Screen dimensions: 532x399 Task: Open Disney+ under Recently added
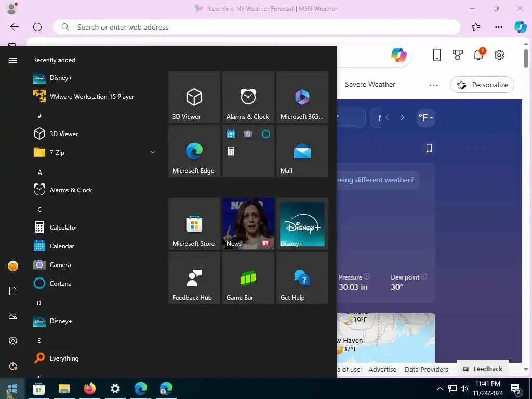(95, 78)
